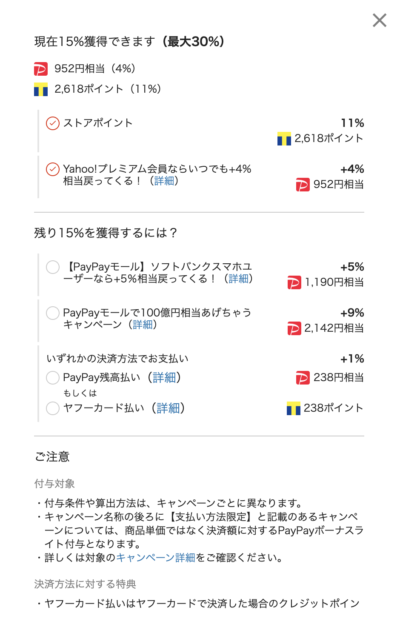Click the PayPay icon beside +4% 952円相当
Viewport: 400px width, 644px height.
point(303,184)
